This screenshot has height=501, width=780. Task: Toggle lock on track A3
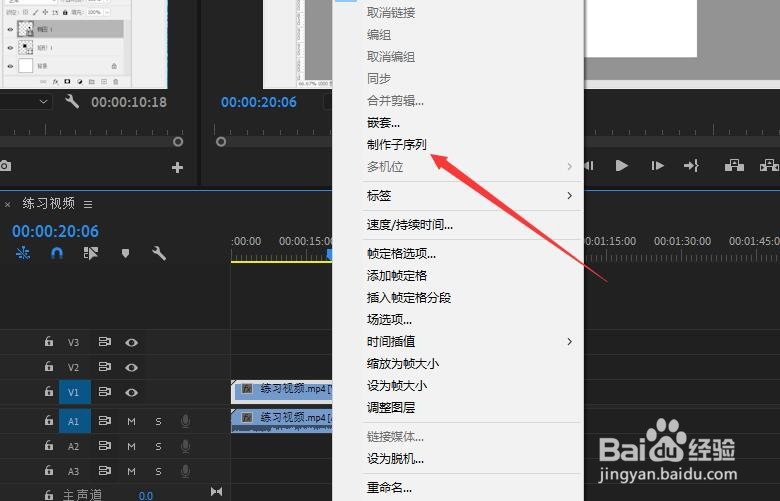coord(49,470)
